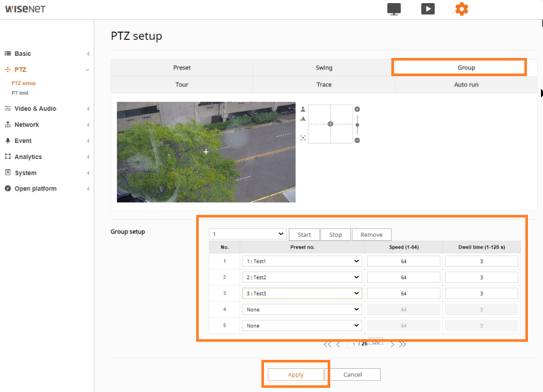543x392 pixels.
Task: Switch to the Auto run tab
Action: coord(466,84)
